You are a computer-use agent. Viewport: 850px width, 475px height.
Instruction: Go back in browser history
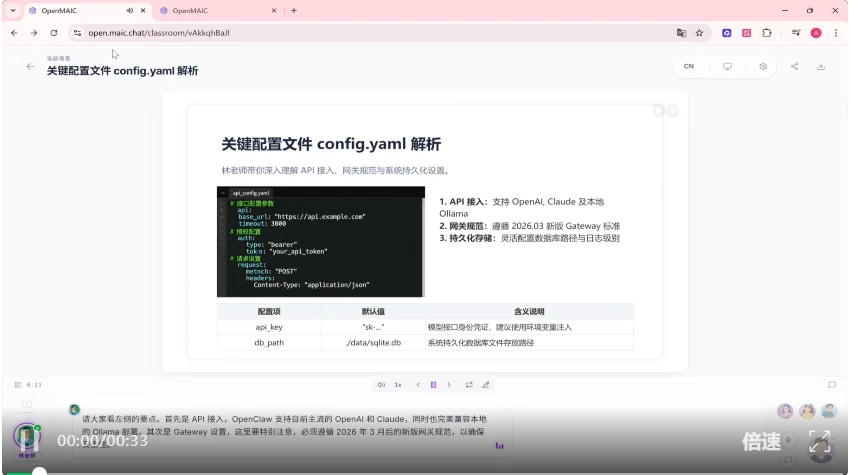click(x=14, y=33)
